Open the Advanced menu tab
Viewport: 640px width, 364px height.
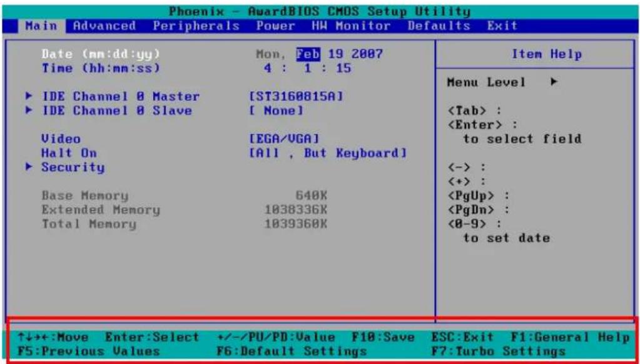[104, 26]
